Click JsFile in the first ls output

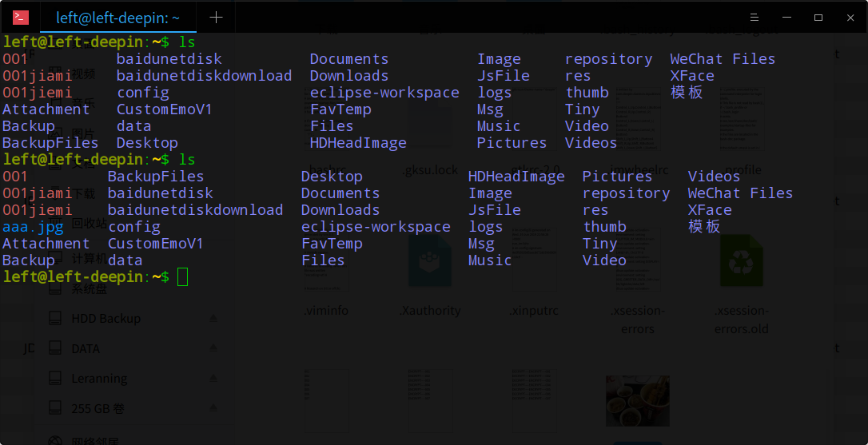coord(504,76)
